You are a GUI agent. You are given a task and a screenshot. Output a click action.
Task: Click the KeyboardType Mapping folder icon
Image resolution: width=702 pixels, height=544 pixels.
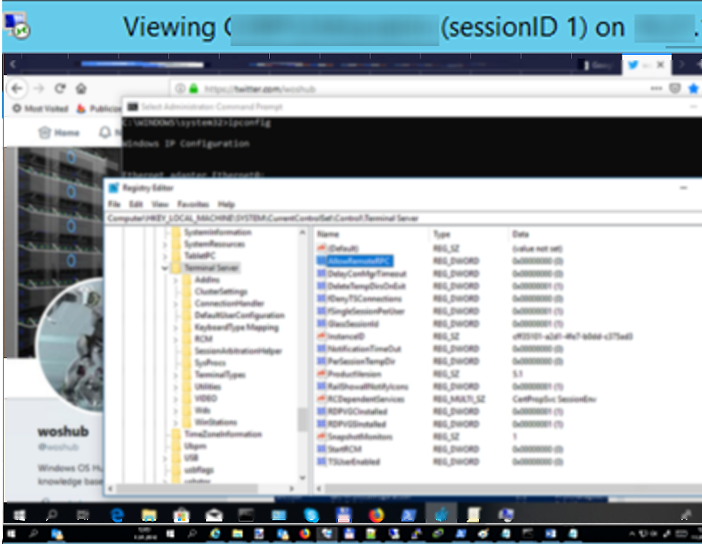pyautogui.click(x=187, y=327)
